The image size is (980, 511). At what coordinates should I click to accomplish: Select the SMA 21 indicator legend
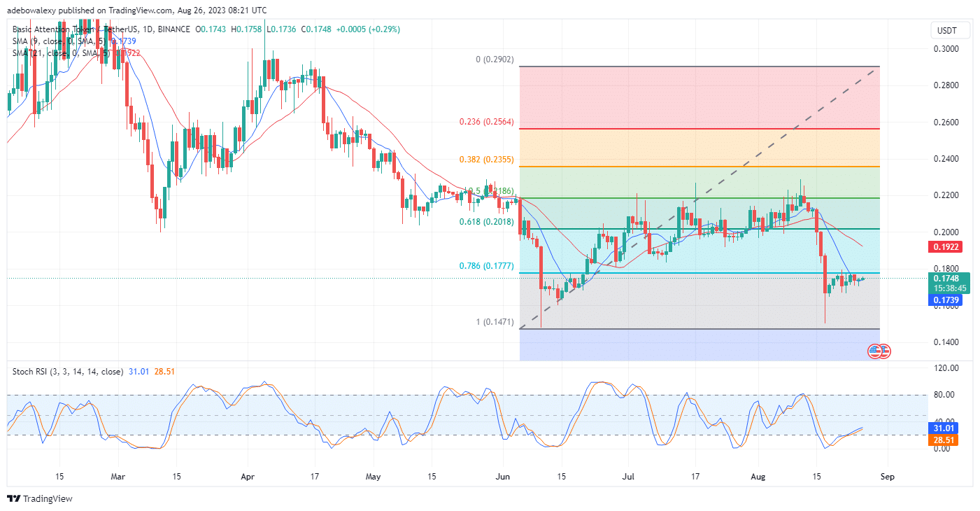[x=77, y=54]
